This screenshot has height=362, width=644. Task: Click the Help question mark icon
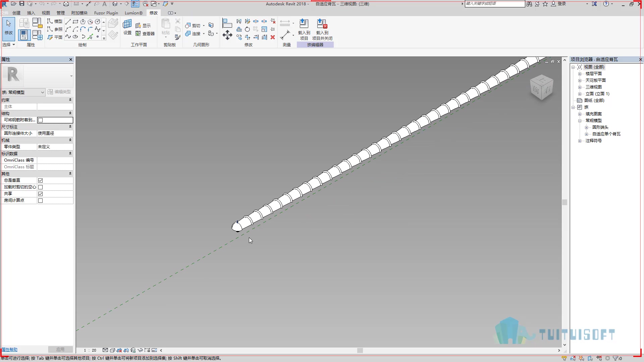[x=606, y=4]
